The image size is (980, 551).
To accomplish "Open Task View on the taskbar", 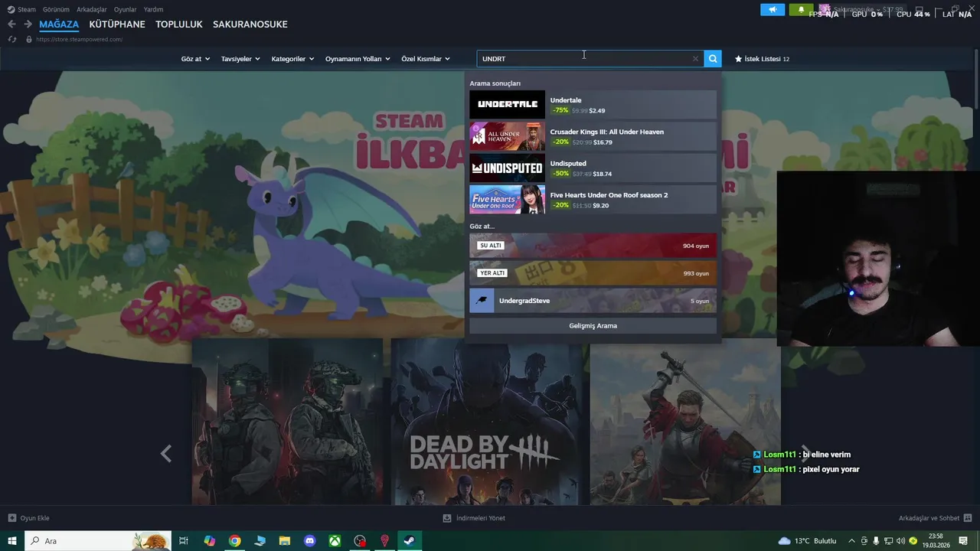I will [x=184, y=541].
